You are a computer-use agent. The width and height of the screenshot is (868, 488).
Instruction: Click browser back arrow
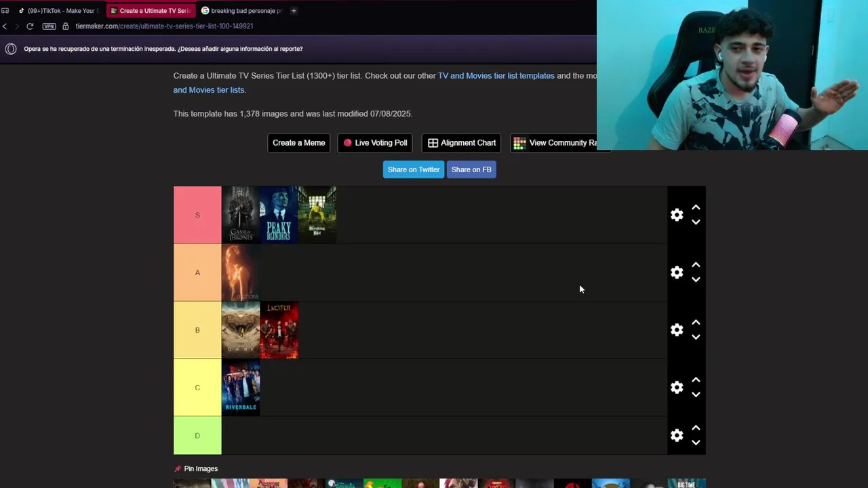5,26
